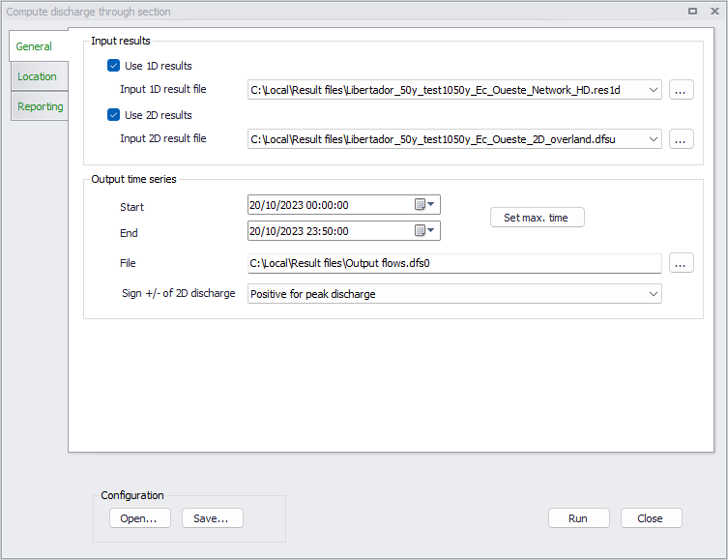This screenshot has width=728, height=560.
Task: Browse for the output dfs0 file
Action: point(681,263)
